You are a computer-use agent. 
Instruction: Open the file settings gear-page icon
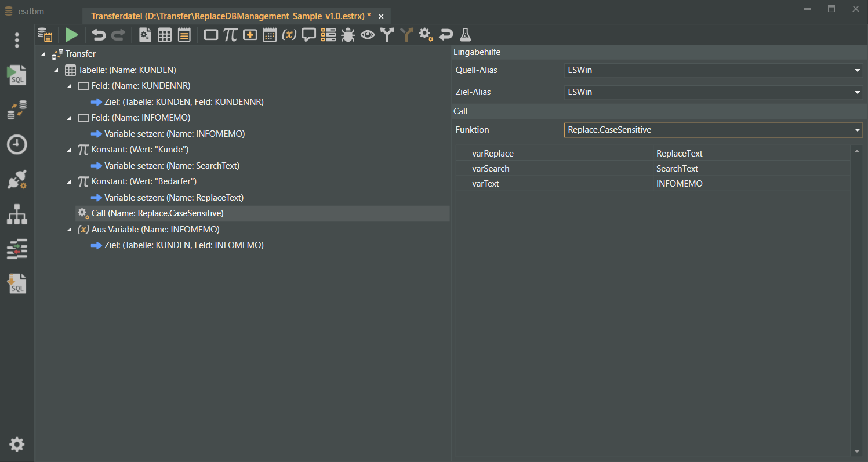pos(145,35)
